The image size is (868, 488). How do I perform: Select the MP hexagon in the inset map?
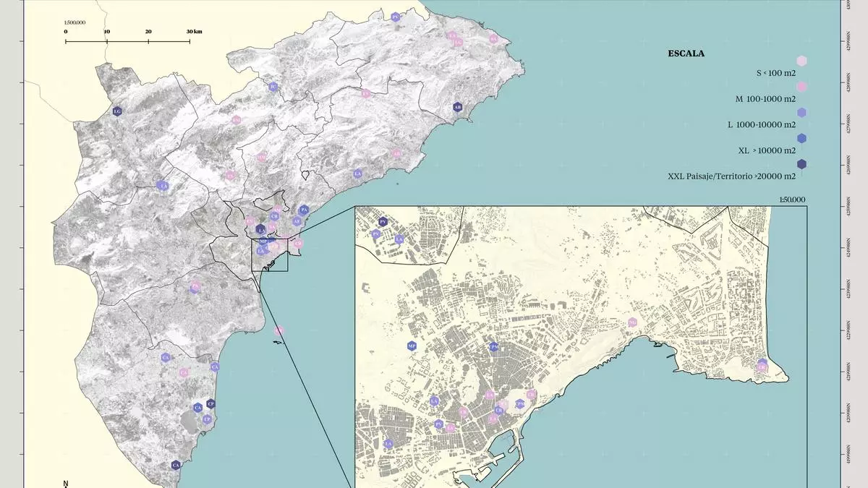[412, 346]
